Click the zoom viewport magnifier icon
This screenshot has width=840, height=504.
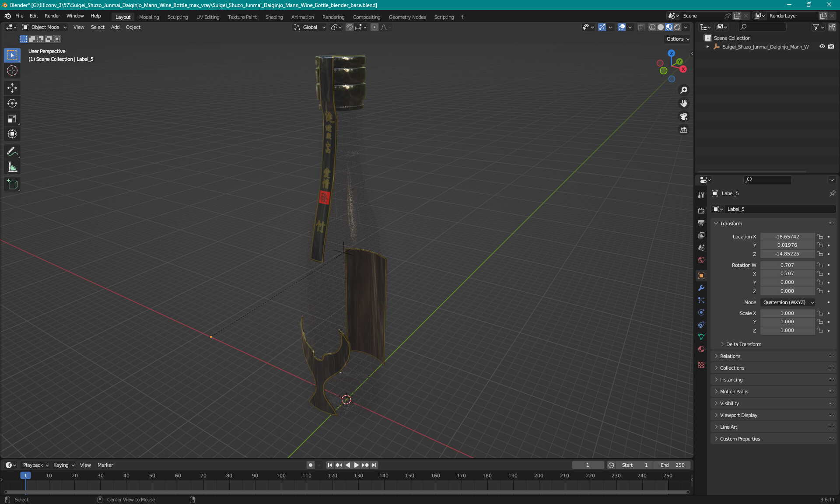pyautogui.click(x=684, y=90)
